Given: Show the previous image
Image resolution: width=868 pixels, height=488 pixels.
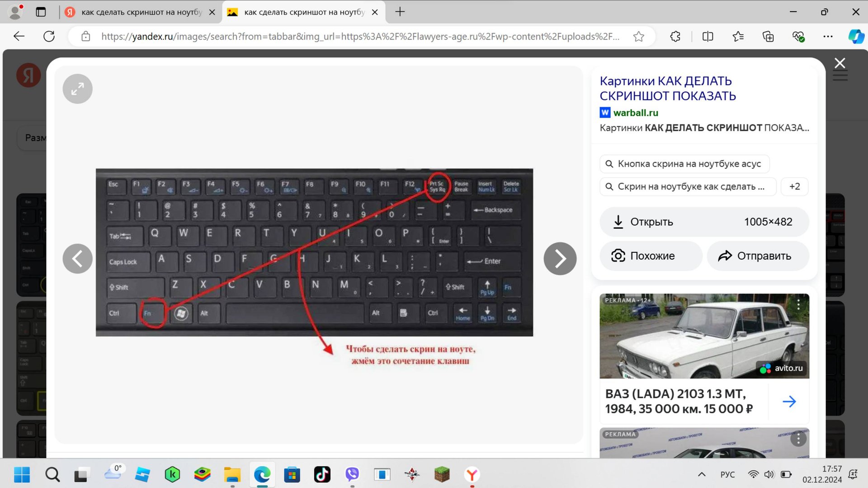Looking at the screenshot, I should tap(77, 258).
